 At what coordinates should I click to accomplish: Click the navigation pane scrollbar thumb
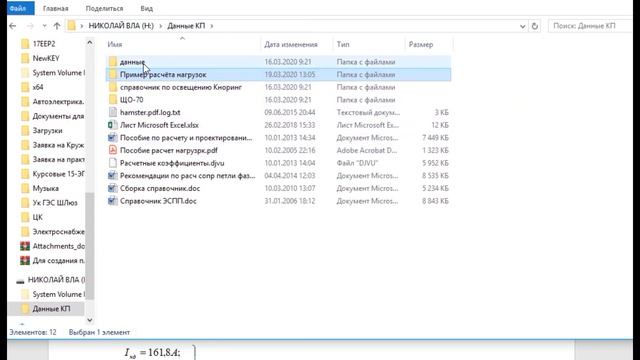click(x=90, y=246)
